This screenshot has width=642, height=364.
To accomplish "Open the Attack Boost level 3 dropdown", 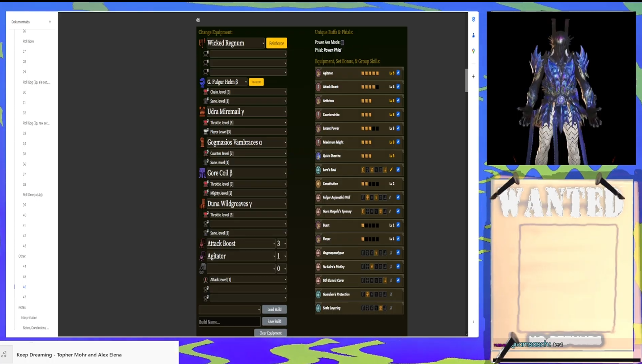I will point(281,243).
